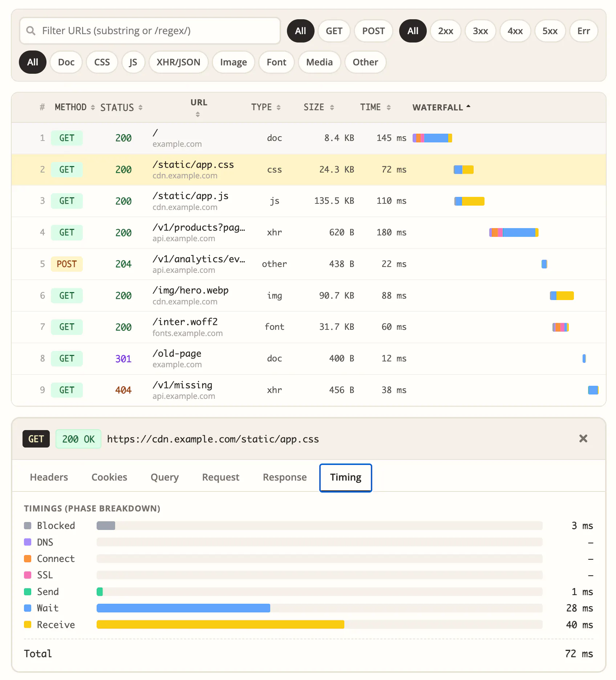This screenshot has height=680, width=616.
Task: Click the 404 status code cell
Action: coord(123,390)
